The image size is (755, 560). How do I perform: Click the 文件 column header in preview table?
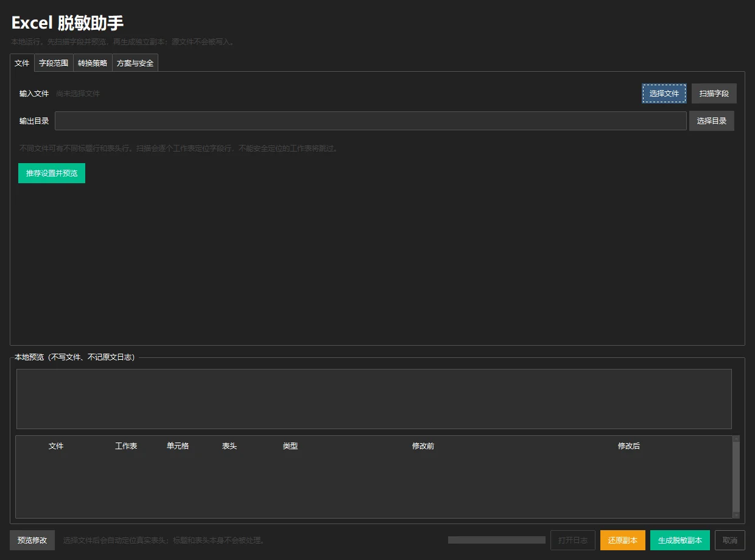tap(56, 446)
